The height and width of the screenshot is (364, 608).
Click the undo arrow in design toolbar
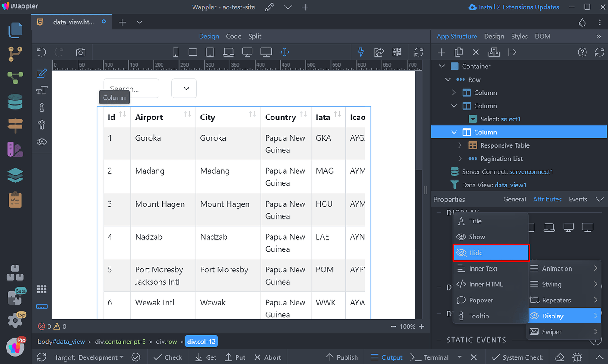click(41, 52)
